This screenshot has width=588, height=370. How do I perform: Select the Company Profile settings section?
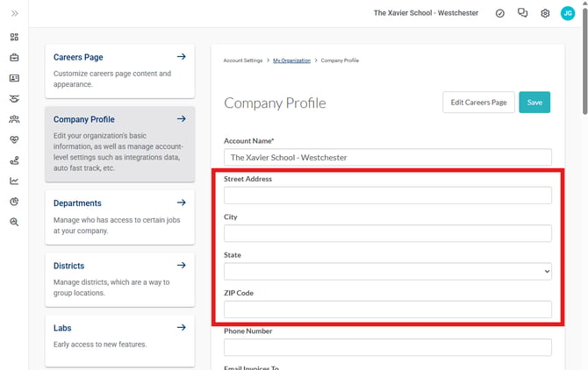(x=120, y=144)
